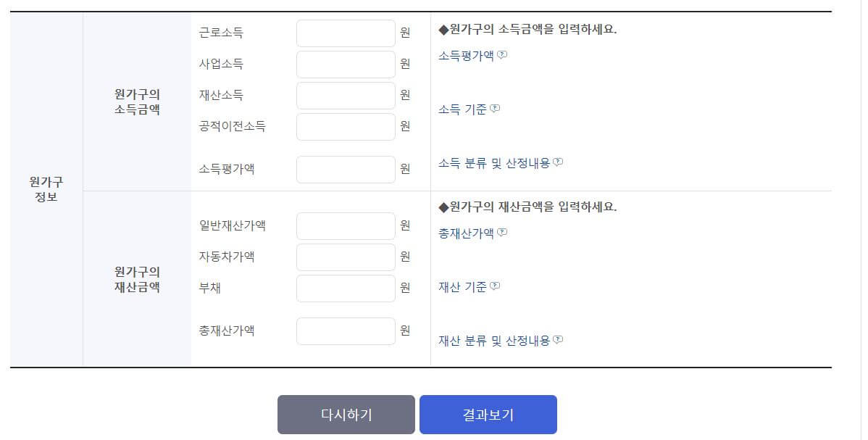Click the 총재산가액 amount input field

(346, 331)
